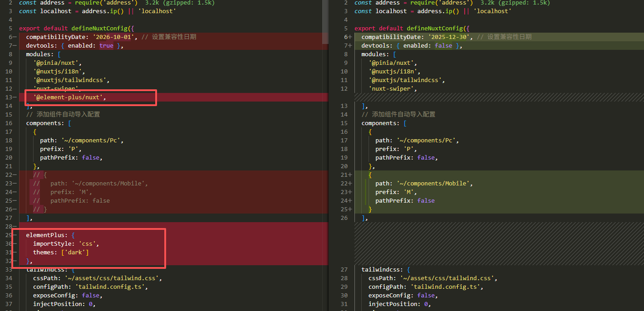Image resolution: width=644 pixels, height=311 pixels.
Task: Click the left pane's vertical scrollbar thumb
Action: click(x=325, y=22)
